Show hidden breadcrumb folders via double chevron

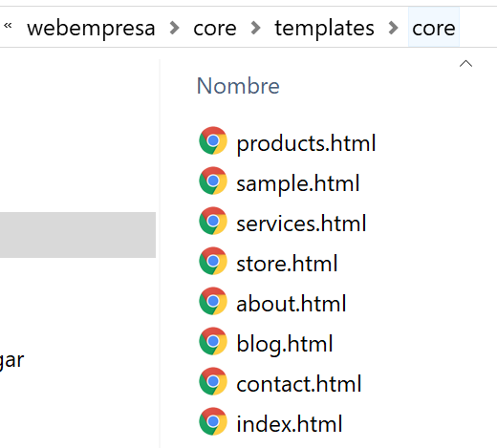pos(8,26)
